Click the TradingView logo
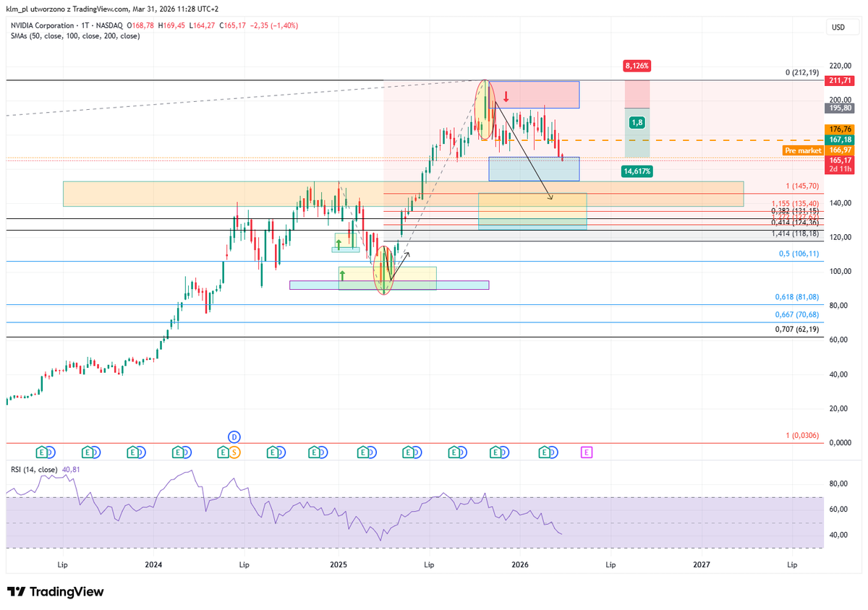This screenshot has height=610, width=868. [x=56, y=591]
